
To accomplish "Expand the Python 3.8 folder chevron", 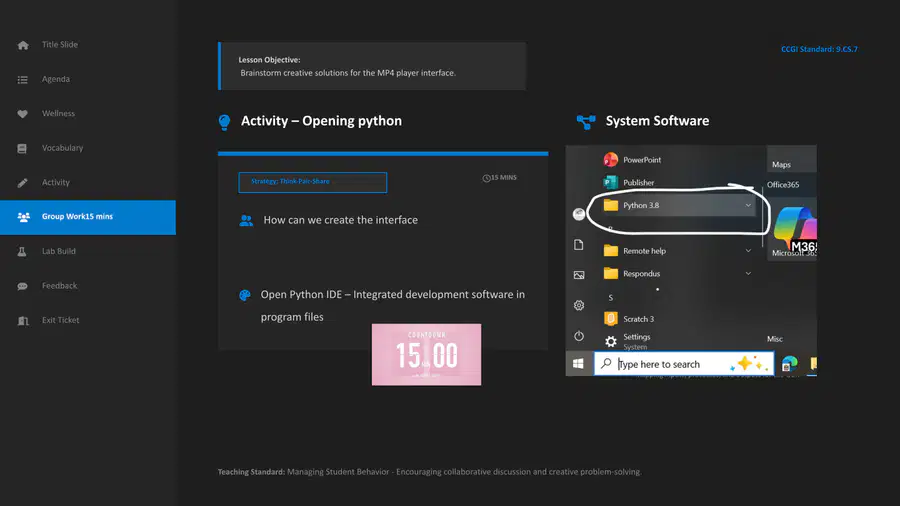I will point(748,205).
